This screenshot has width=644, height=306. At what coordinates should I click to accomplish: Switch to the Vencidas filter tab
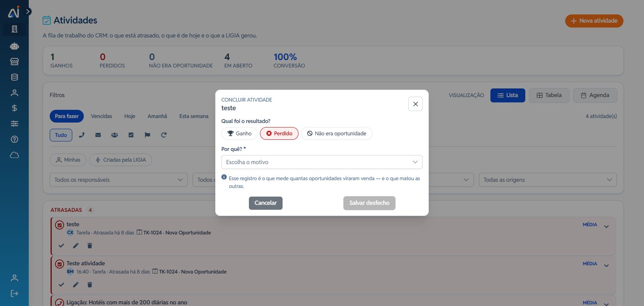pos(101,116)
